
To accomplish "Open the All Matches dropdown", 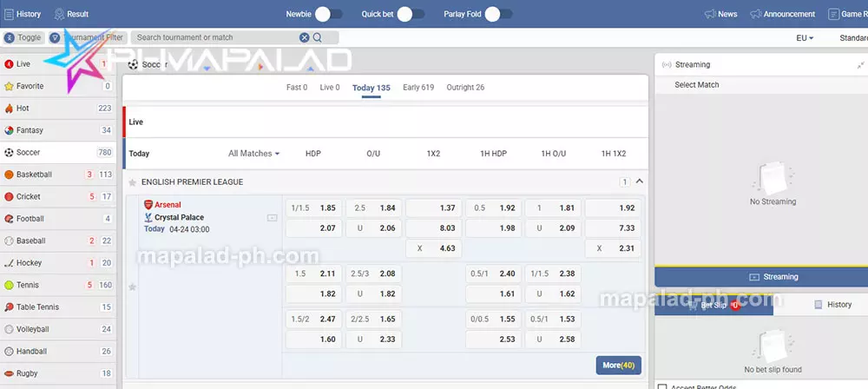I will coord(253,154).
